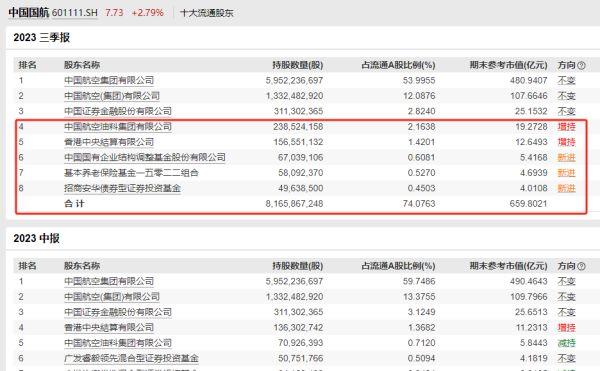This screenshot has width=600, height=371.
Task: Open 中国航空油料集团有限公司 in 2023 三季报 table
Action: point(118,127)
